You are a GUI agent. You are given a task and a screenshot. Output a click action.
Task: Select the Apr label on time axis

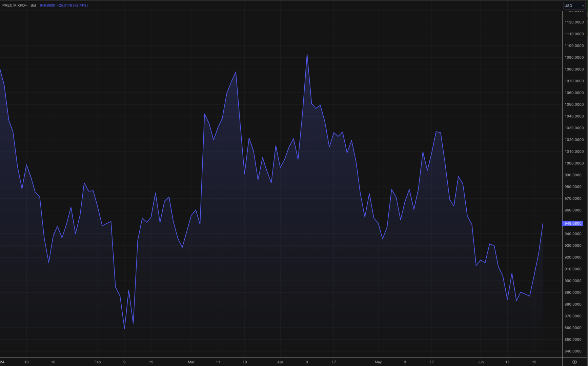tap(280, 362)
